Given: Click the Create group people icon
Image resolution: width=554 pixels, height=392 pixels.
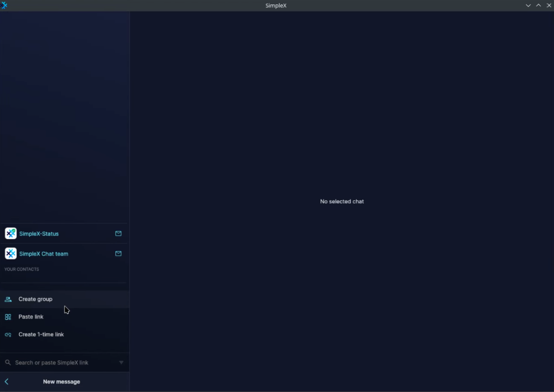Looking at the screenshot, I should (8, 299).
